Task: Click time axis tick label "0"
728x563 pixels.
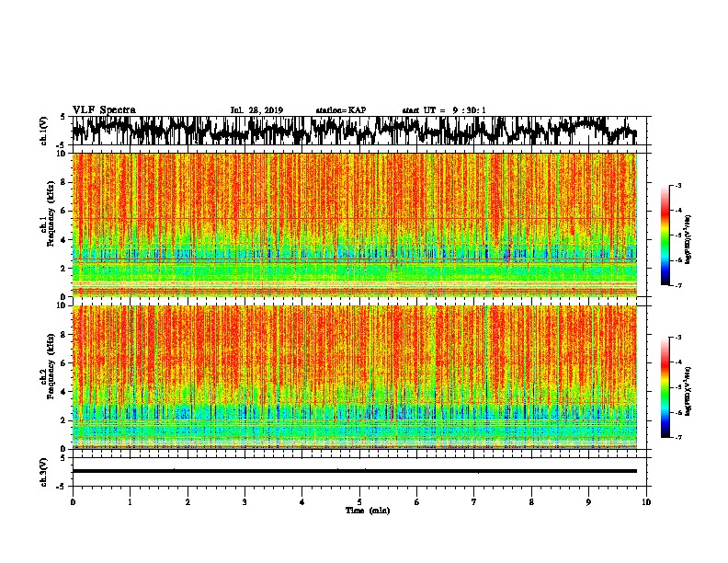Action: pyautogui.click(x=73, y=502)
